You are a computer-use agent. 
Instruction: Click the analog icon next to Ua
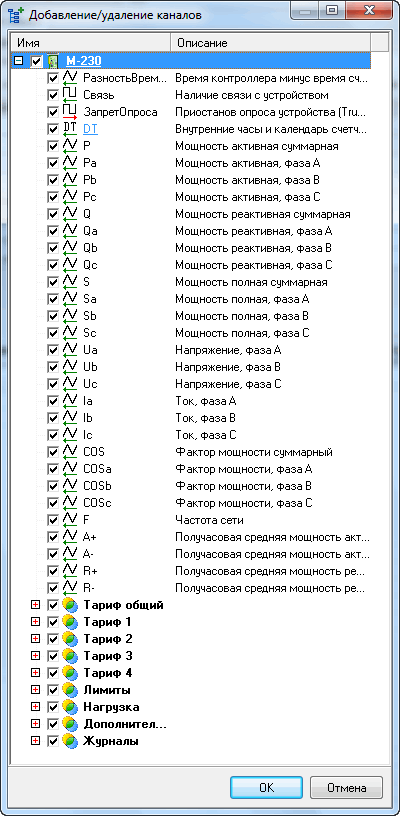(69, 350)
